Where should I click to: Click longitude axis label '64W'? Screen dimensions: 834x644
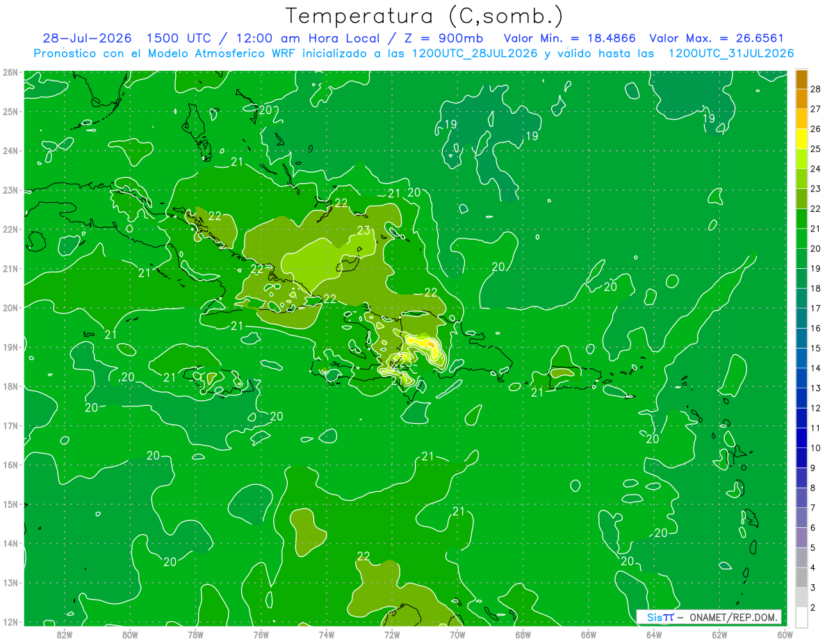point(654,634)
